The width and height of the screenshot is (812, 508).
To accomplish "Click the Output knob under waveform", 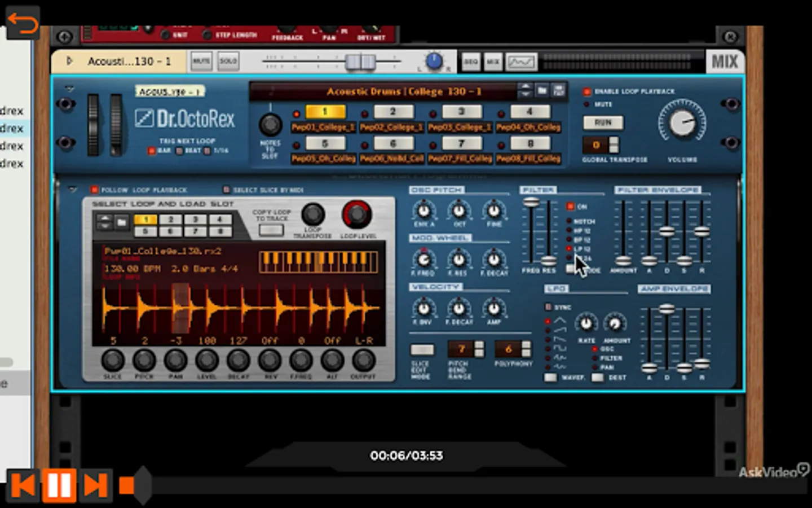I will tap(364, 360).
